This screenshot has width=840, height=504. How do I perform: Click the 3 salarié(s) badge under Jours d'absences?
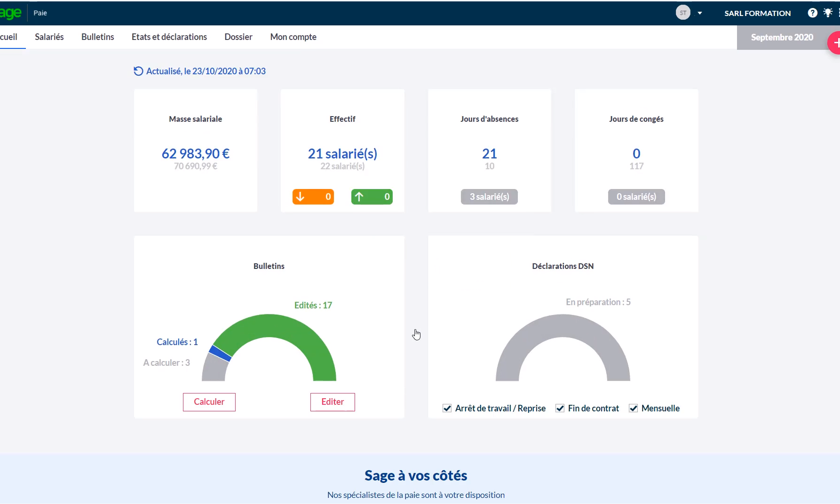coord(489,197)
